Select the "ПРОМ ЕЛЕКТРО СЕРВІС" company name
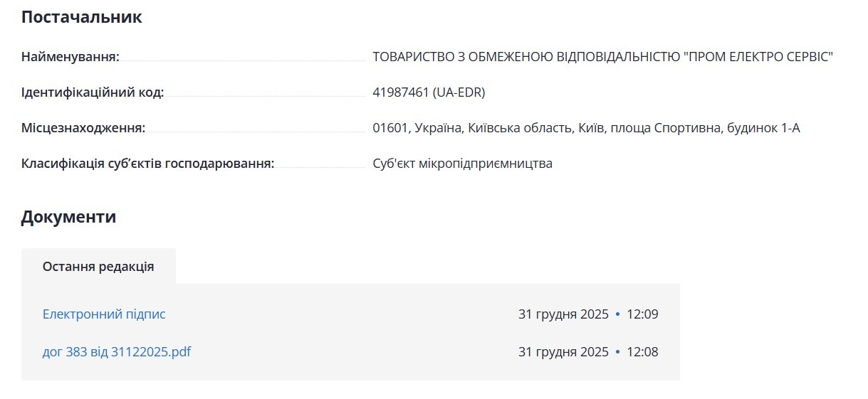The image size is (868, 399). coord(758,57)
